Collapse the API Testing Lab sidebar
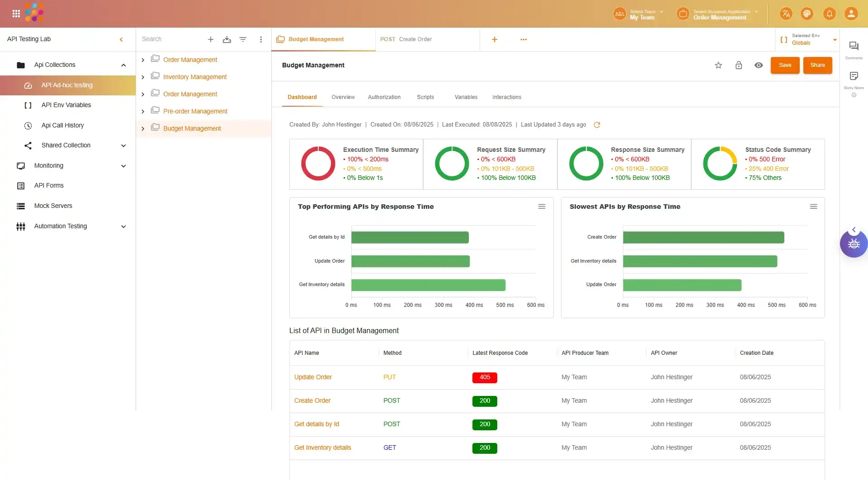868x480 pixels. point(121,40)
